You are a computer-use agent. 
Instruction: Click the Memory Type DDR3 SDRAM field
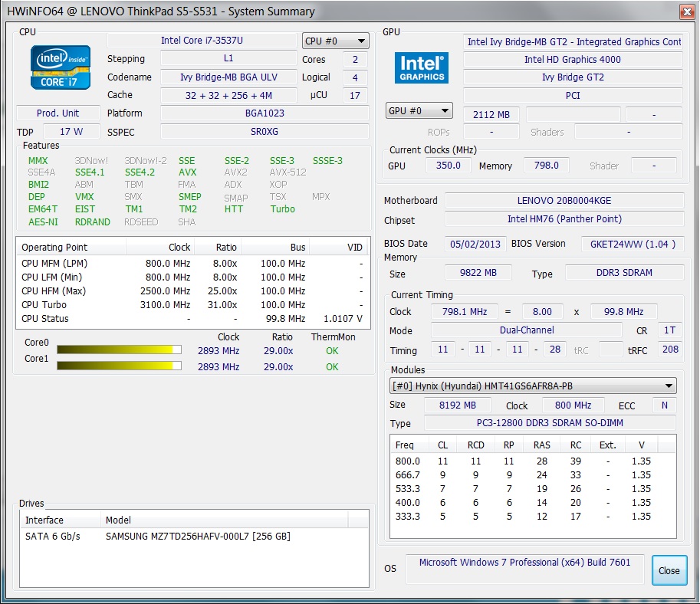[x=625, y=273]
